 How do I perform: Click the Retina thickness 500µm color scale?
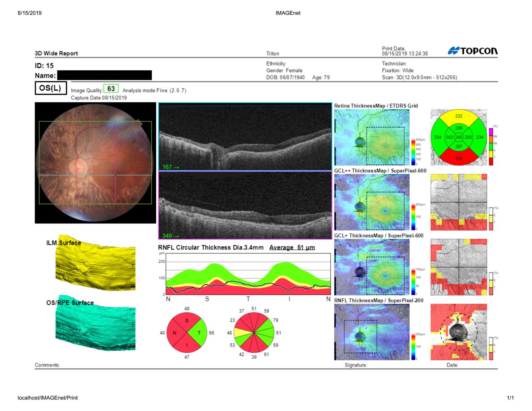coord(414,152)
